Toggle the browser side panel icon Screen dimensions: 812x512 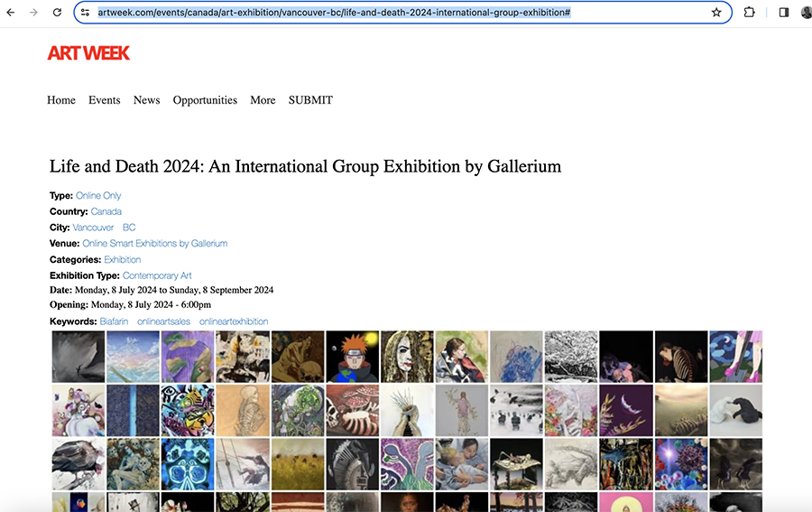click(x=783, y=12)
